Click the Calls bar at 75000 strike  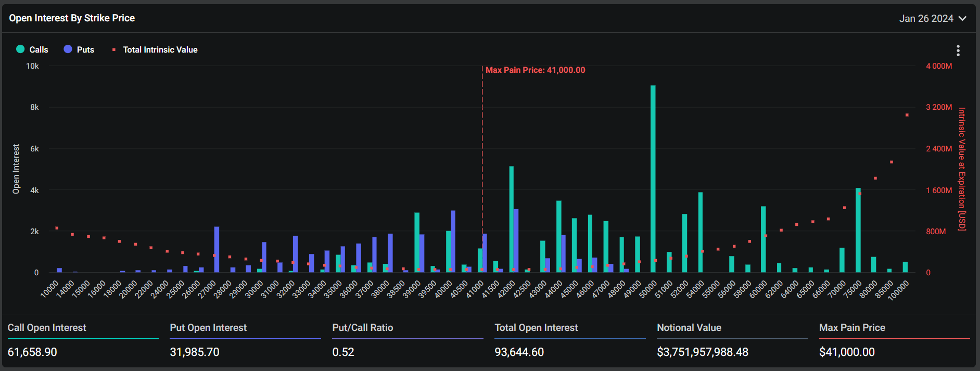pyautogui.click(x=858, y=230)
